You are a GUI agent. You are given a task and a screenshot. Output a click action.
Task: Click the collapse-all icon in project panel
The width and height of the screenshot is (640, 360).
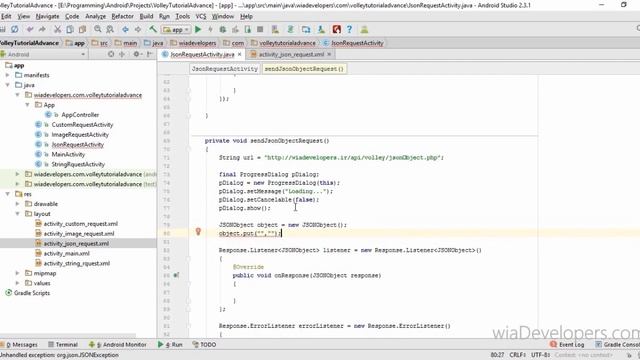[x=122, y=54]
